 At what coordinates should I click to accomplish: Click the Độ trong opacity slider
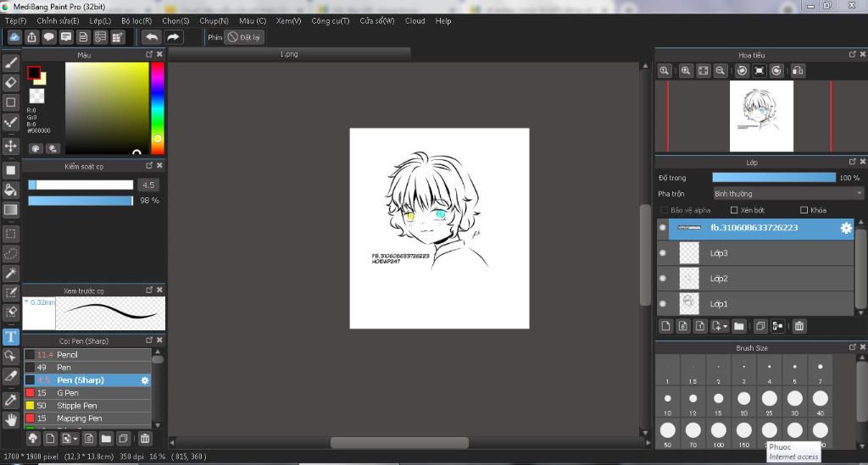pos(773,178)
